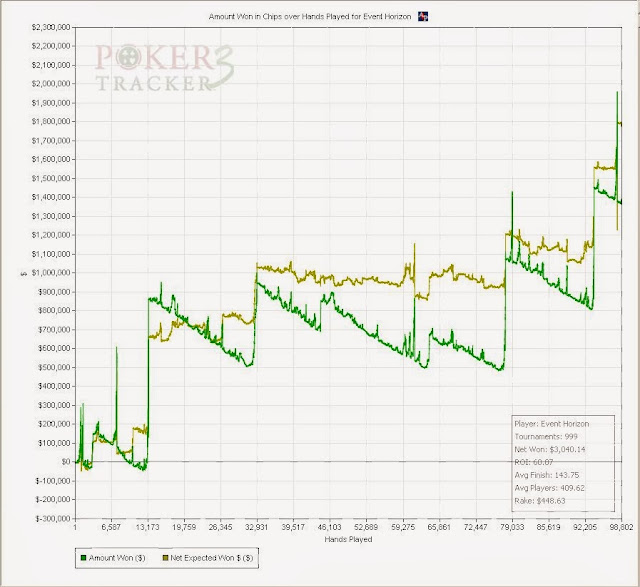Click 'Tournaments: 999' in stats box

546,436
